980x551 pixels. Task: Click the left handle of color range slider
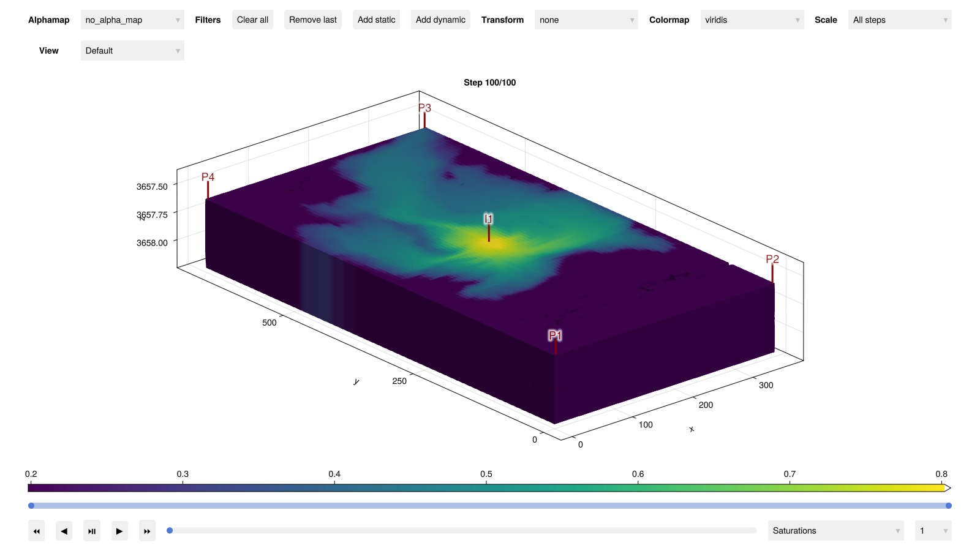coord(31,506)
